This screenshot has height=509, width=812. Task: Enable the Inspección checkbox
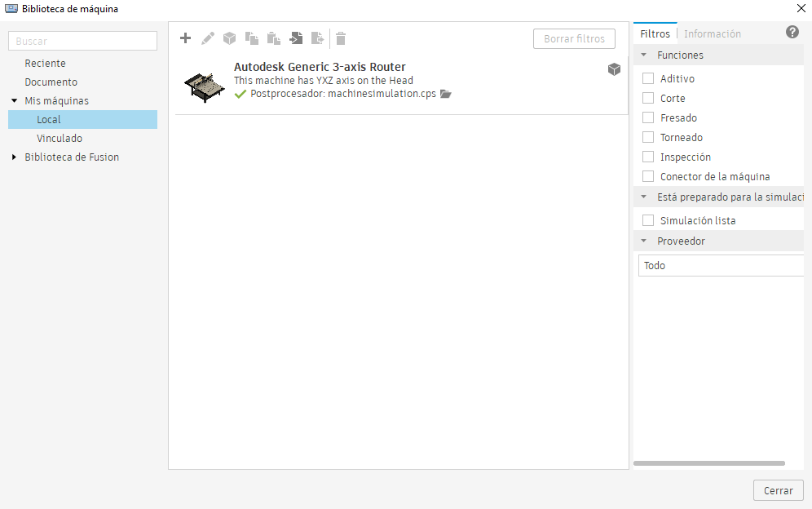tap(648, 157)
